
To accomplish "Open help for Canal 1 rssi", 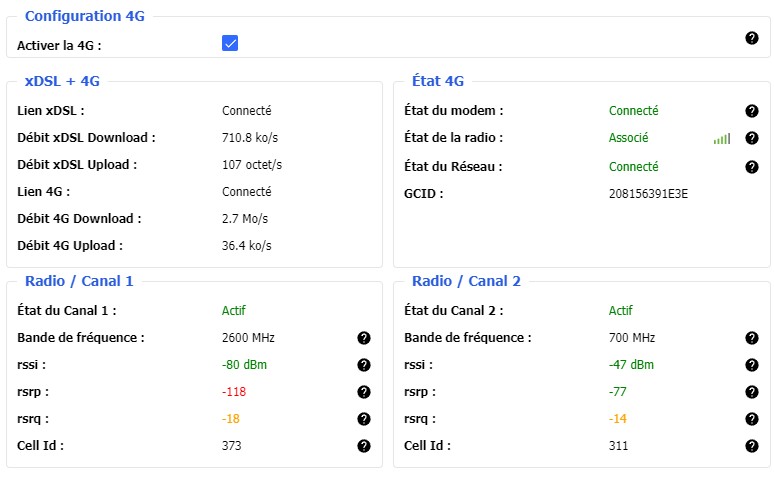I will [364, 365].
